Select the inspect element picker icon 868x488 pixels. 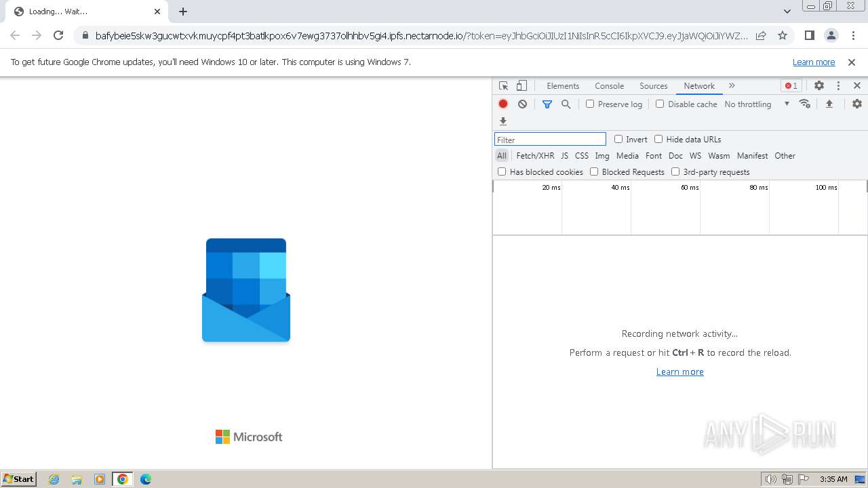503,86
